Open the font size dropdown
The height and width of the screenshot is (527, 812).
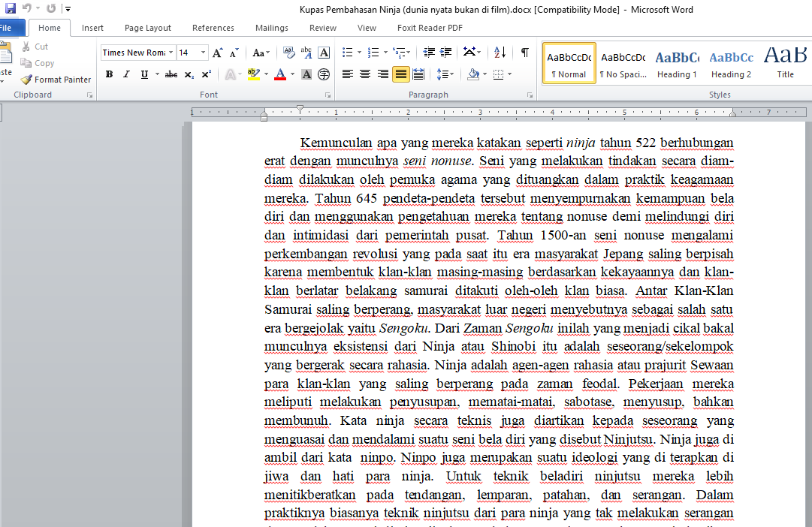[204, 53]
